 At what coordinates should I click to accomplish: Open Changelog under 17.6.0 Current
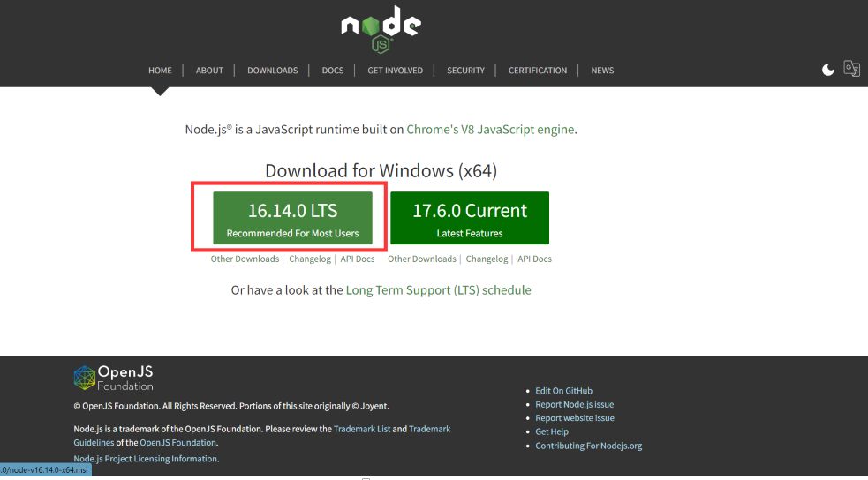click(x=487, y=259)
